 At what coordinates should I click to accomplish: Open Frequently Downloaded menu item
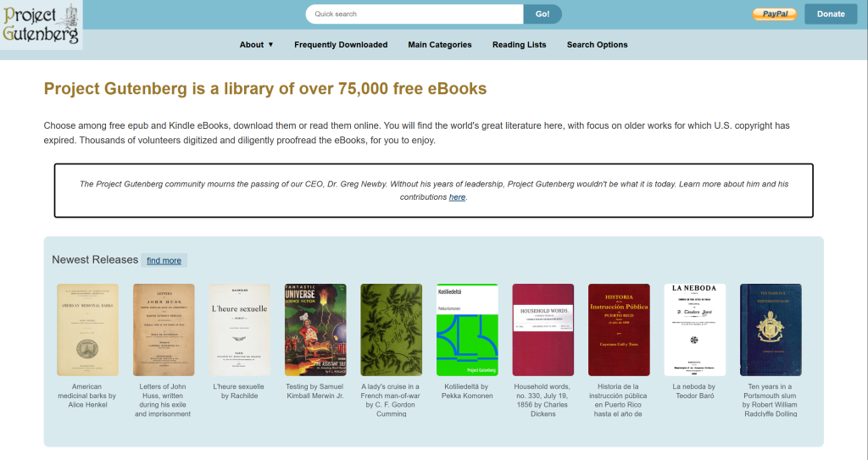pyautogui.click(x=341, y=45)
